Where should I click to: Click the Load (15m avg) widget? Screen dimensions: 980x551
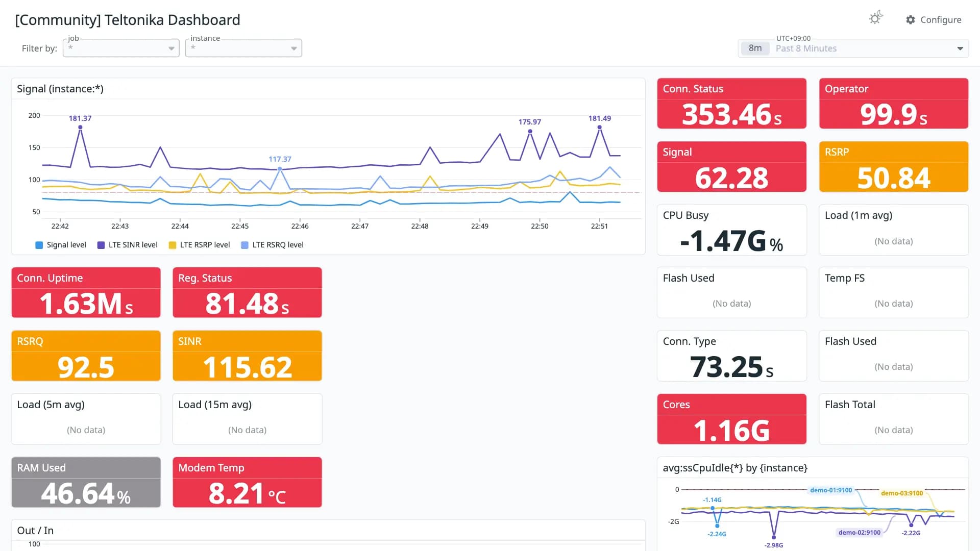[247, 419]
